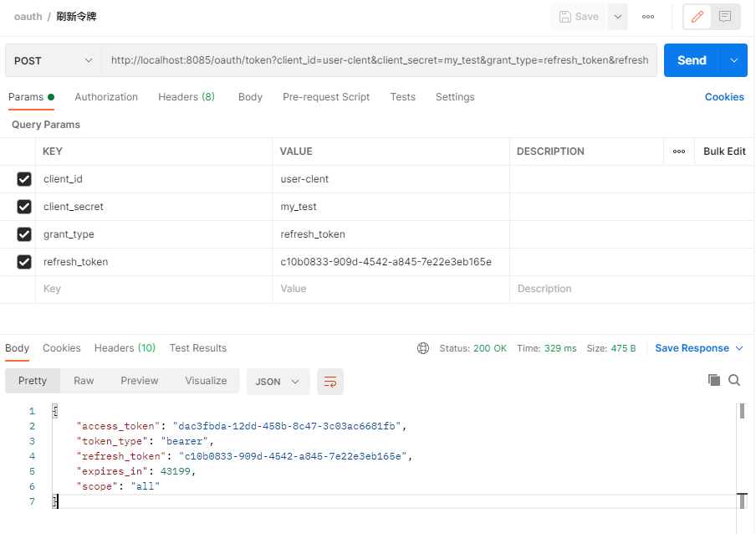Open the three-dot menu beside Save
756x534 pixels.
pyautogui.click(x=648, y=17)
